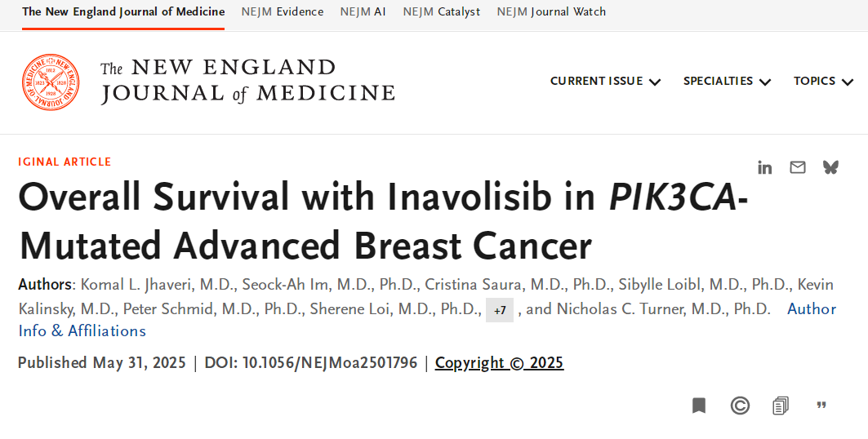Open NEJM Journal Watch
Image resolution: width=868 pixels, height=439 pixels.
[x=551, y=11]
